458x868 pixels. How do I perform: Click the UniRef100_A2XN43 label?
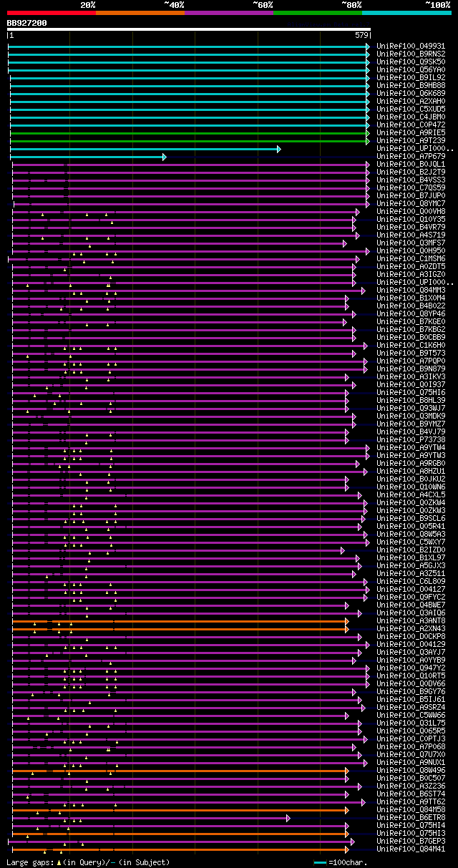411,628
